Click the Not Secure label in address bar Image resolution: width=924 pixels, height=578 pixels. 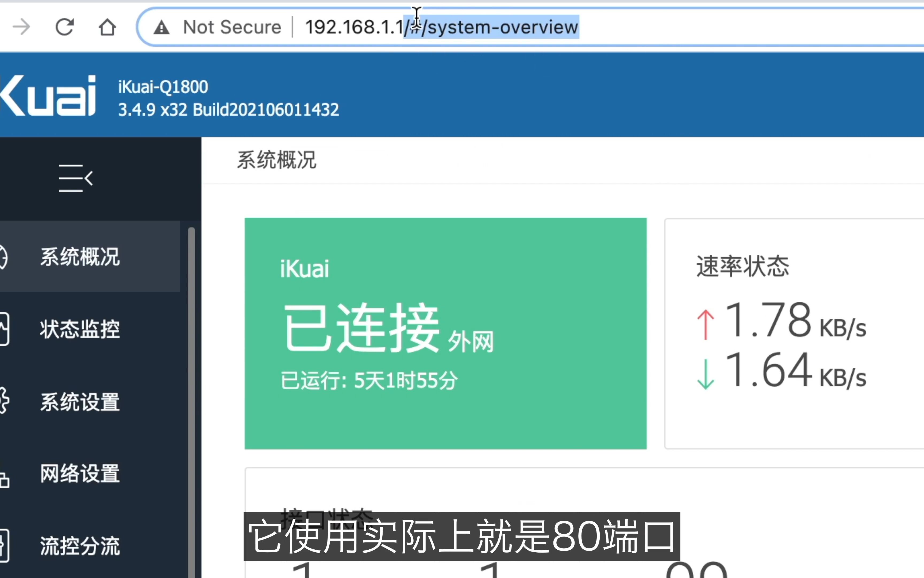click(232, 27)
